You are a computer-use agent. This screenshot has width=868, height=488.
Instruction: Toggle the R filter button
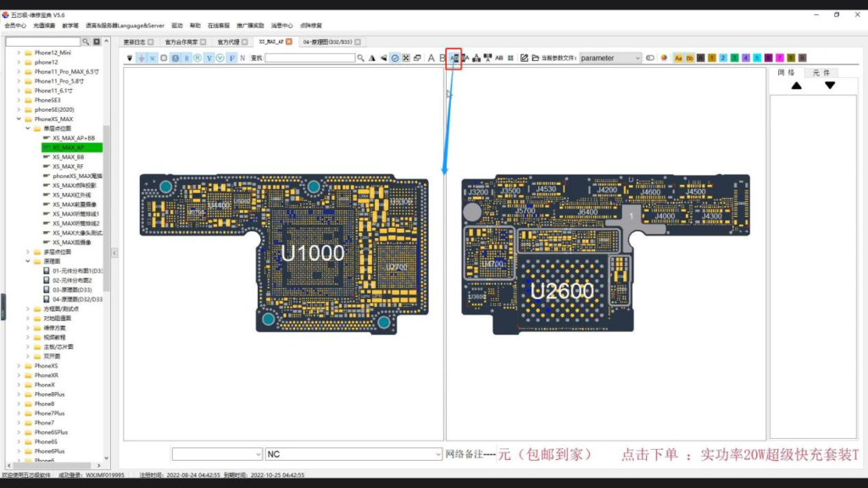point(186,58)
